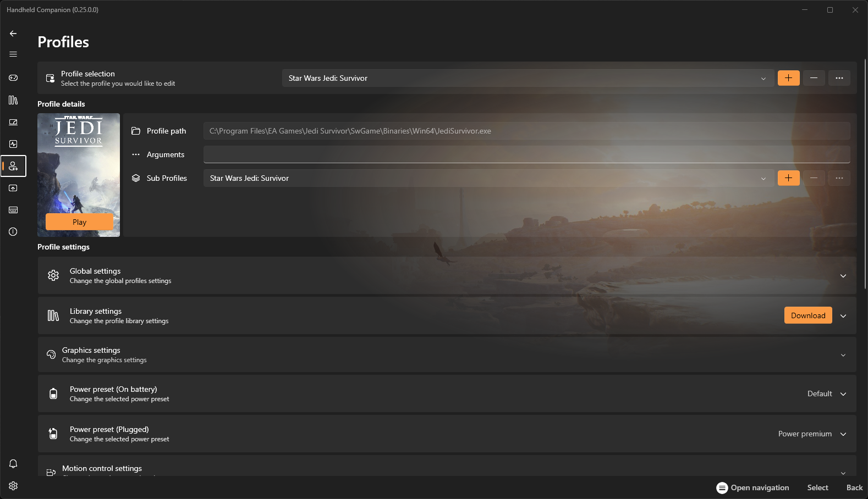Viewport: 868px width, 499px height.
Task: Create a new profile with plus button
Action: click(x=788, y=78)
